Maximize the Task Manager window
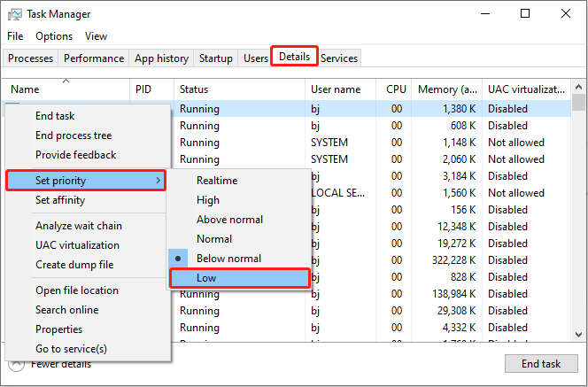588x387 pixels. point(525,14)
